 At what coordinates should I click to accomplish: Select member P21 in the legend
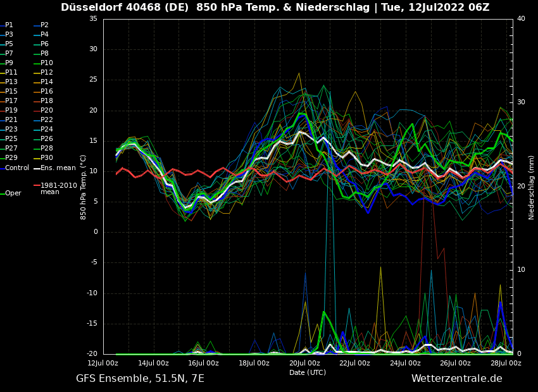tap(11, 120)
